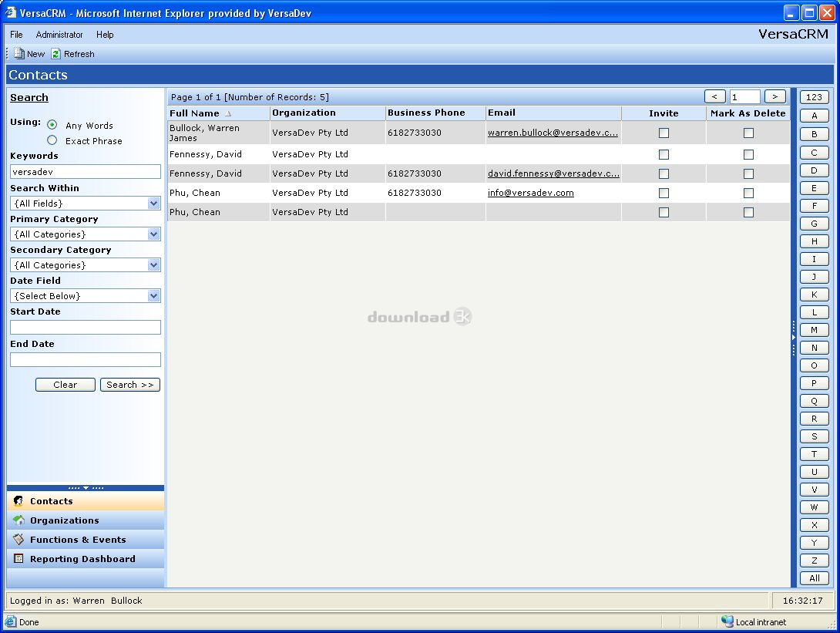Check Mark As Delete for Bullock, Warren James

tap(748, 133)
